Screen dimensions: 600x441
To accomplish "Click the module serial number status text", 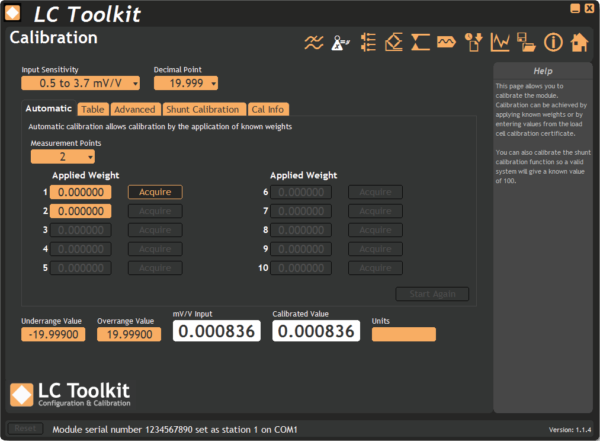I will tap(175, 430).
